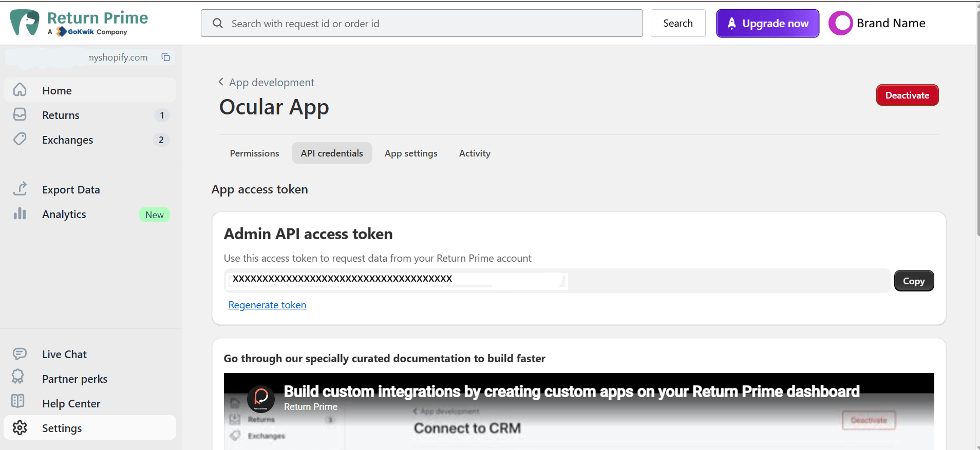This screenshot has height=450, width=980.
Task: Open the Exchanges menu item
Action: 90,140
